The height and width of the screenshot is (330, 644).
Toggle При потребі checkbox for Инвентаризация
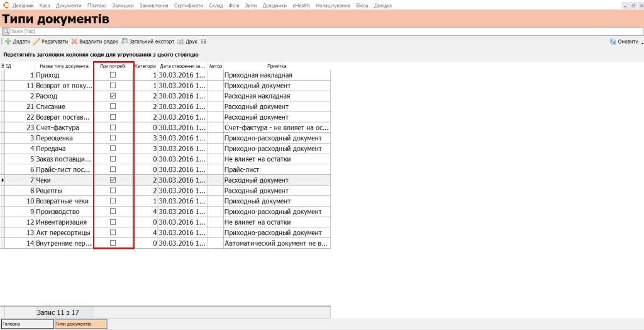(113, 222)
